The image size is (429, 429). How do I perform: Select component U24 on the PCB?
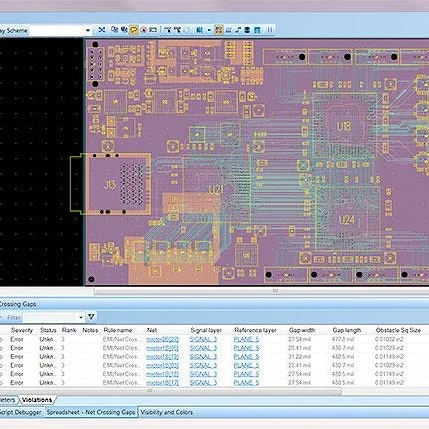click(x=346, y=220)
